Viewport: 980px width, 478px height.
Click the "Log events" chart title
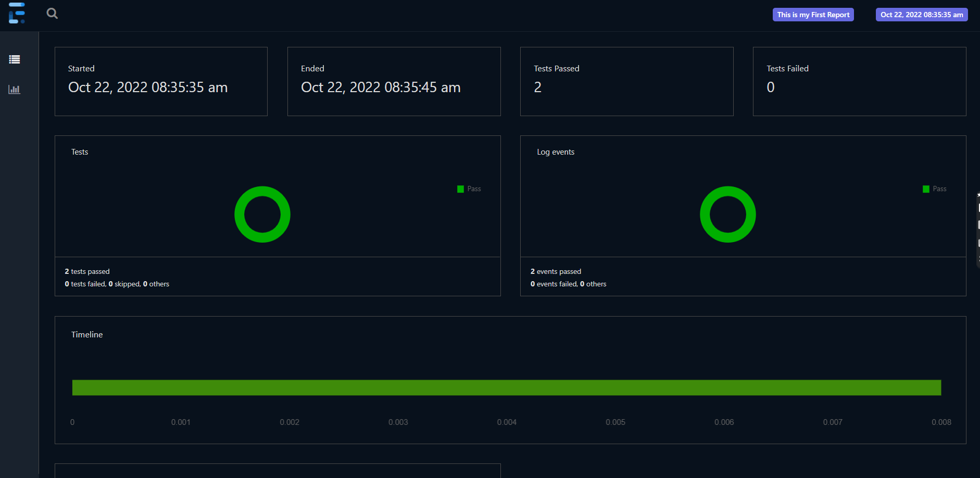pos(556,152)
